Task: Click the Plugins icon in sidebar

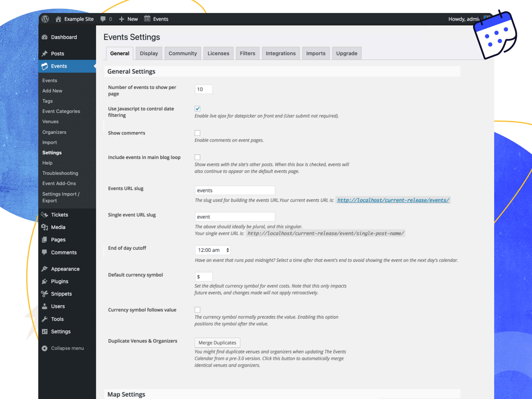Action: point(45,281)
